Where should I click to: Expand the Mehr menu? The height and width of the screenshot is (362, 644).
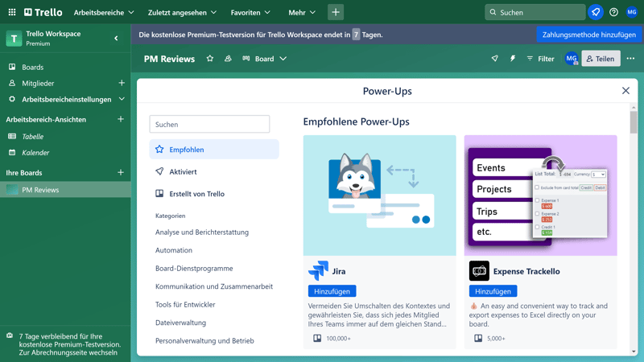302,12
